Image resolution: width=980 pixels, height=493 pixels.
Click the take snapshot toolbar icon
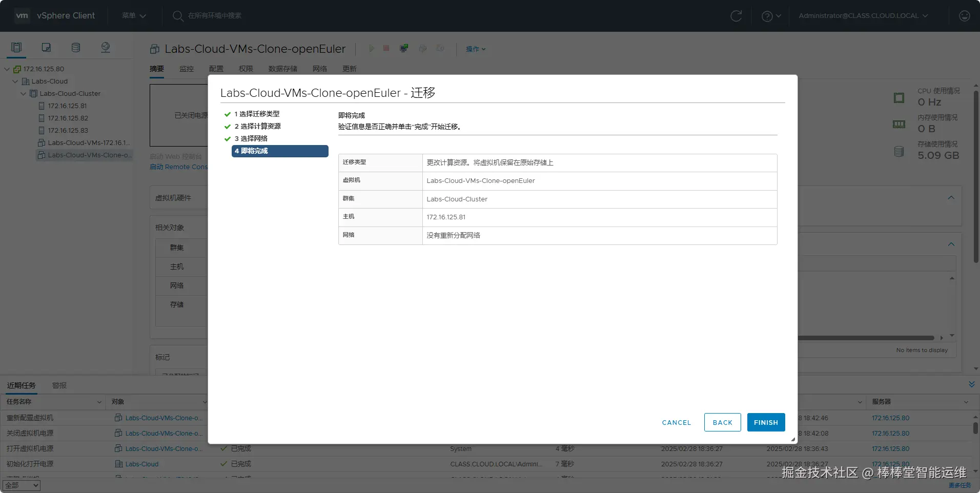440,48
